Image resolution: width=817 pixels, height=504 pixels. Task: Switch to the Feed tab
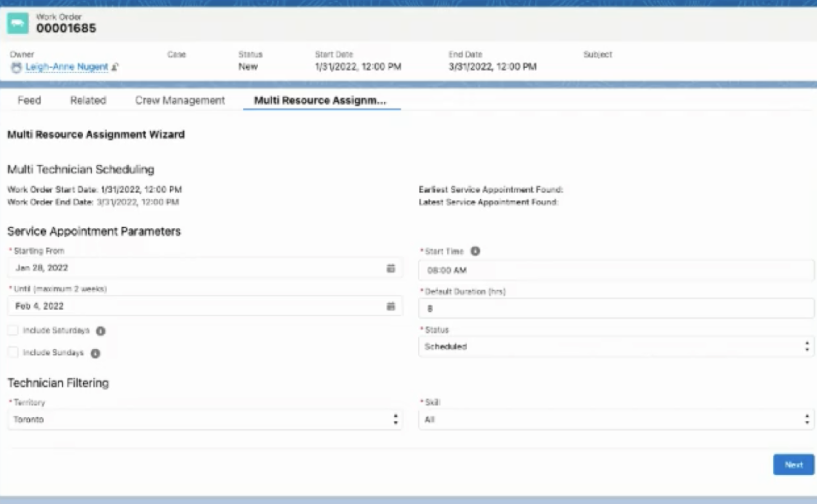click(x=29, y=100)
